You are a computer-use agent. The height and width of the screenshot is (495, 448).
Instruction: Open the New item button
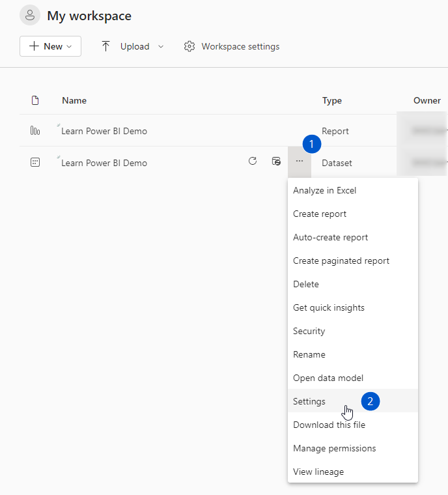tap(51, 46)
